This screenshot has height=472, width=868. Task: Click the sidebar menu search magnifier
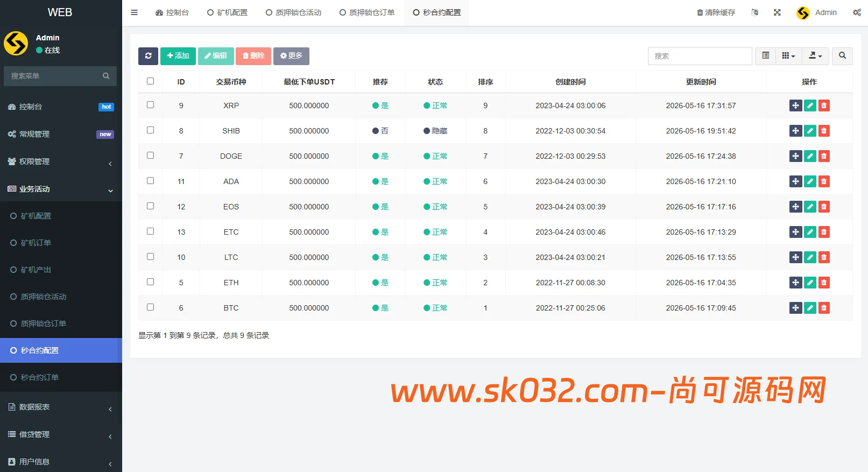[106, 76]
